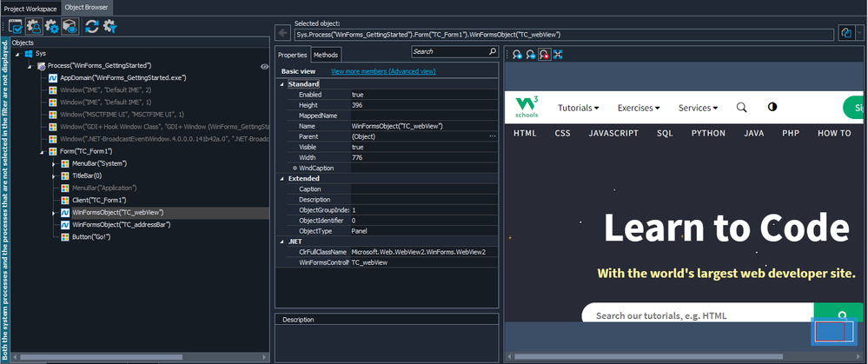The image size is (868, 364).
Task: Click the gear with funnel filter icon
Action: coord(110,27)
